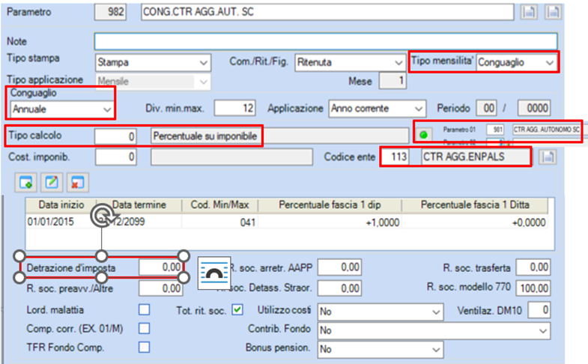Click the Detrazione d'imposta value field
This screenshot has height=364, width=588.
(161, 267)
